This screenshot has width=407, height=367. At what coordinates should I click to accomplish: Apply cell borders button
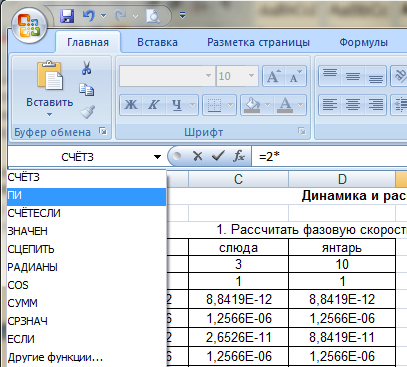[x=214, y=105]
